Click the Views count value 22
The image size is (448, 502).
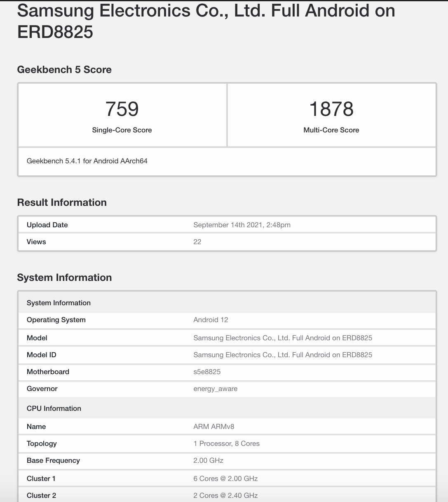tap(197, 242)
